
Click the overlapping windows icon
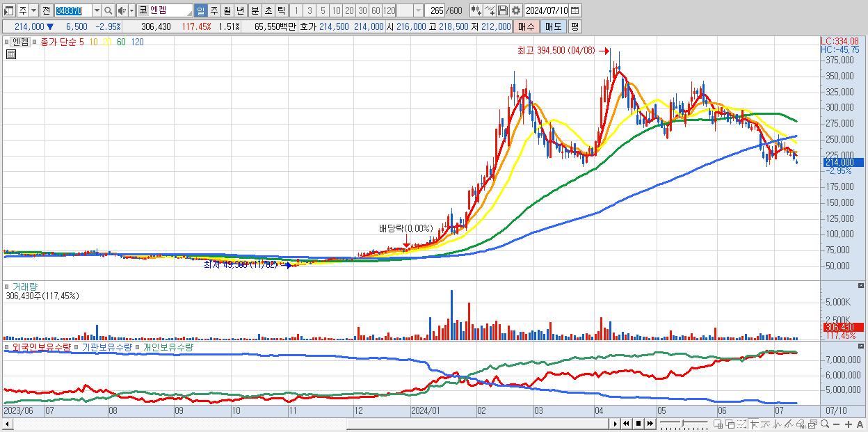730,424
